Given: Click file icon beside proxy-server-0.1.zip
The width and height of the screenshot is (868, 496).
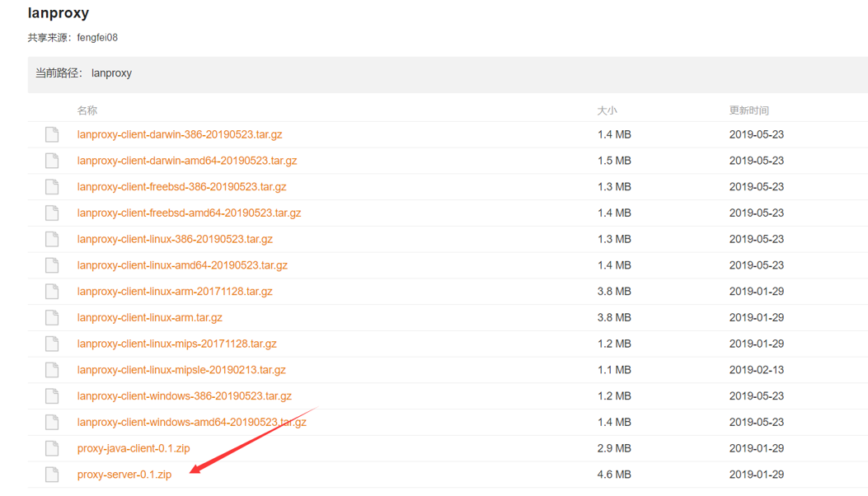Looking at the screenshot, I should point(52,475).
